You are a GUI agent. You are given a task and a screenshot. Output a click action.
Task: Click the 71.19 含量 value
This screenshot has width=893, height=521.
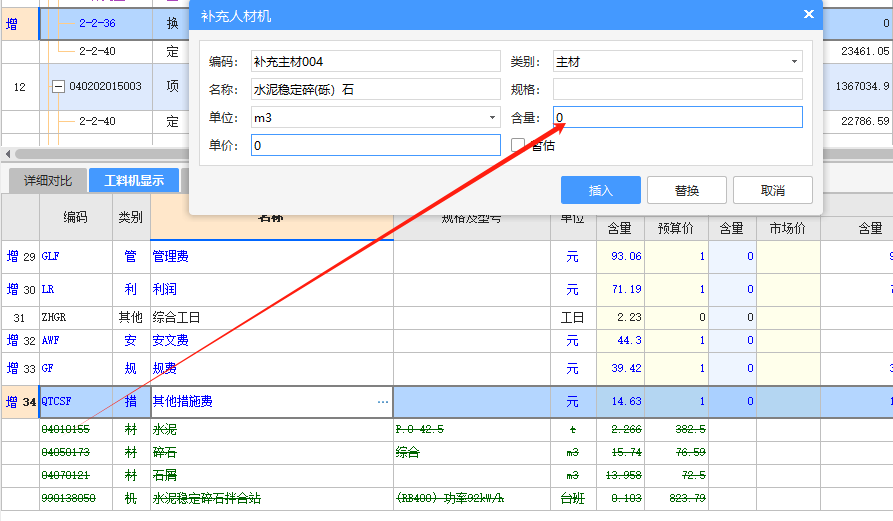[620, 290]
